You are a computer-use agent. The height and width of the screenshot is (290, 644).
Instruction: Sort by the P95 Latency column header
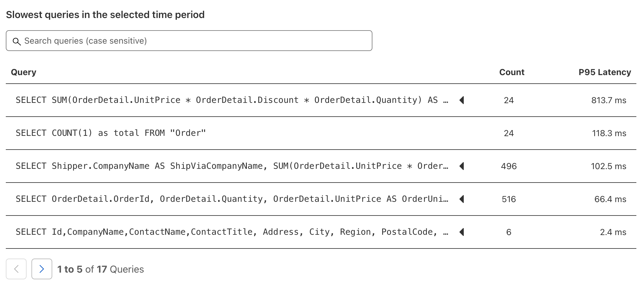[605, 72]
